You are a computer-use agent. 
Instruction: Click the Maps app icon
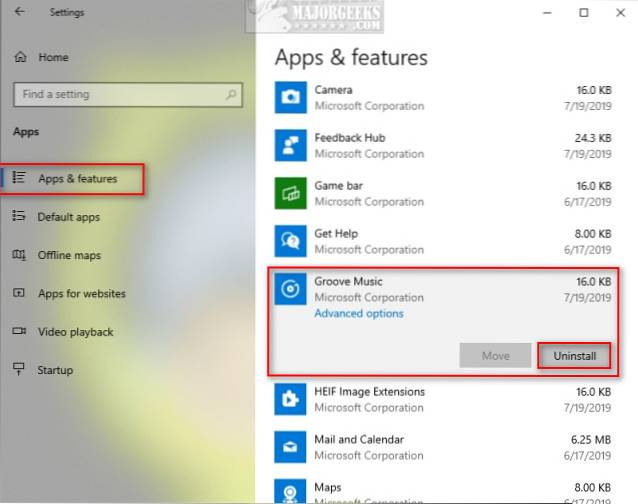click(291, 492)
